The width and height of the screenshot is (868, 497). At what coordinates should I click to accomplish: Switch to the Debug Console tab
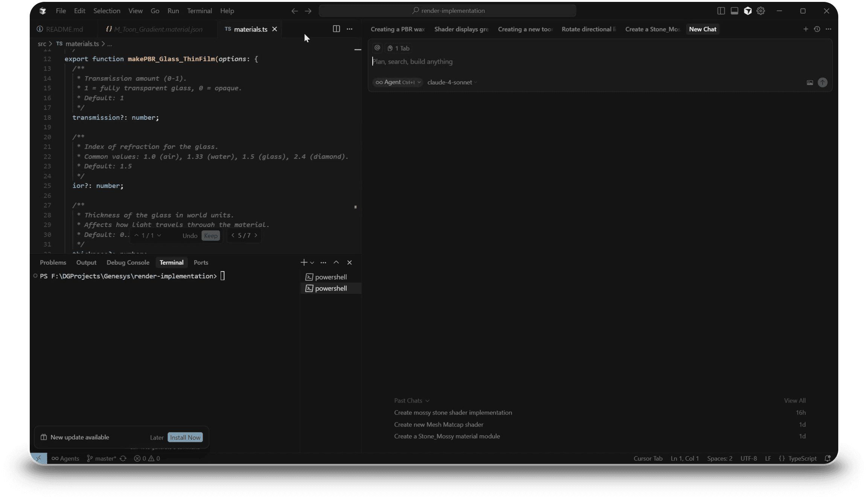[128, 262]
